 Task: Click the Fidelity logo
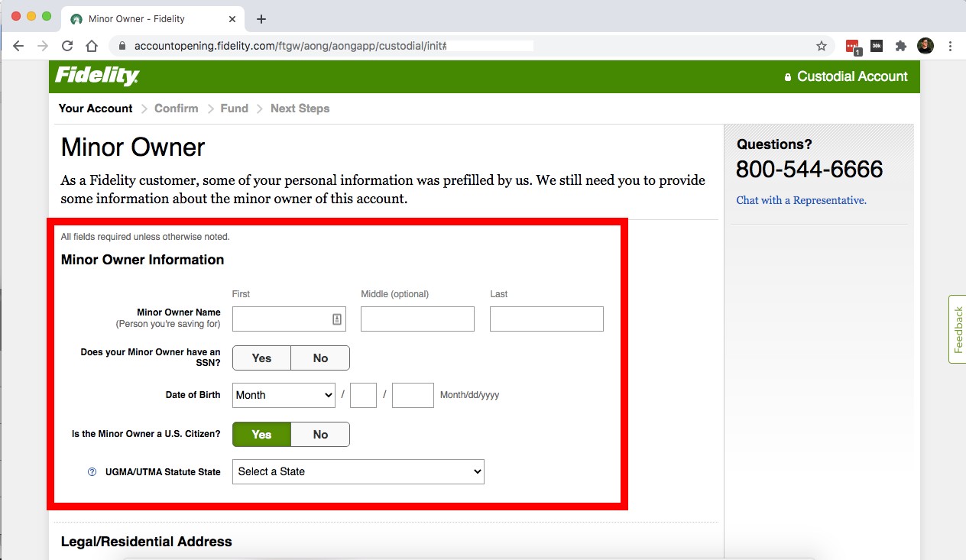[x=97, y=76]
